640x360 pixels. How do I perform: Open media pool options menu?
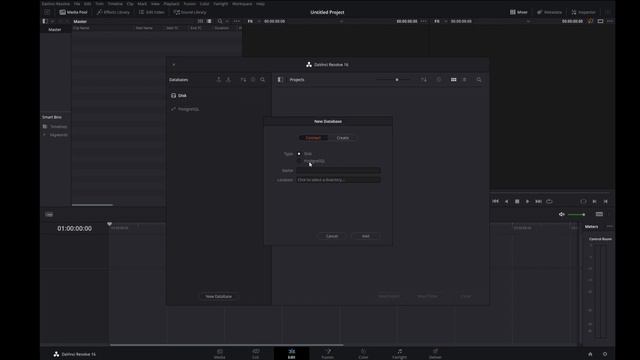237,21
